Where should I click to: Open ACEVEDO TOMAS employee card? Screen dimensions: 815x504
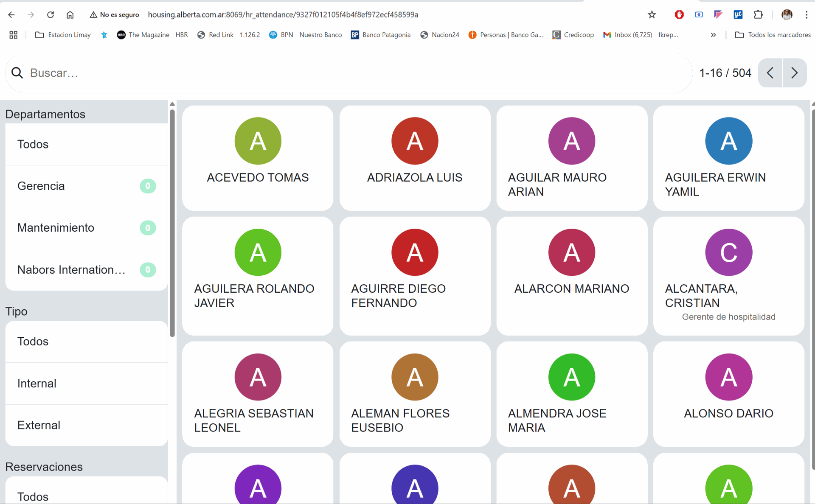click(258, 158)
